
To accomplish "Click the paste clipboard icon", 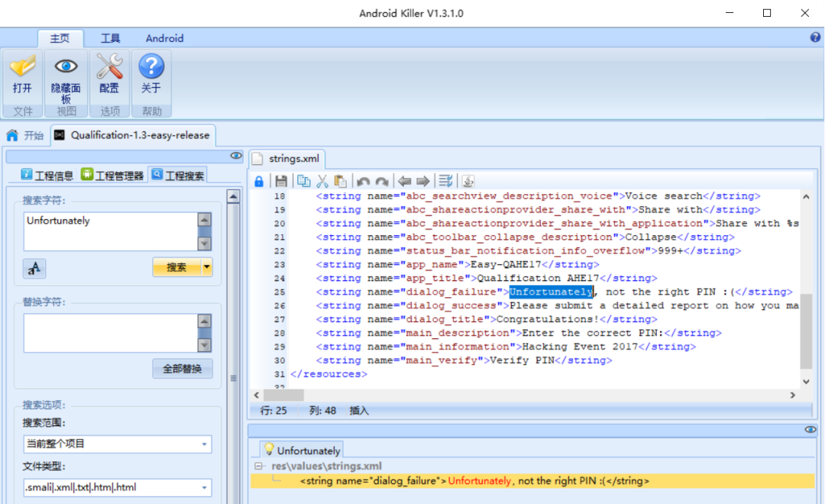I will point(341,182).
